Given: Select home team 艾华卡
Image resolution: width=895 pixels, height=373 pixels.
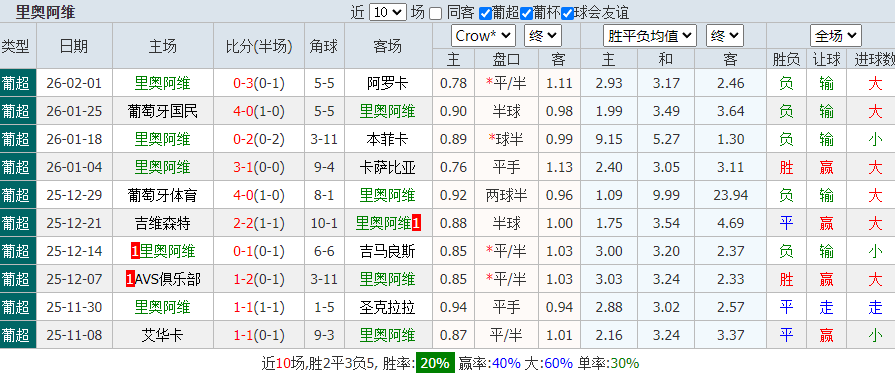Looking at the screenshot, I should [x=163, y=335].
